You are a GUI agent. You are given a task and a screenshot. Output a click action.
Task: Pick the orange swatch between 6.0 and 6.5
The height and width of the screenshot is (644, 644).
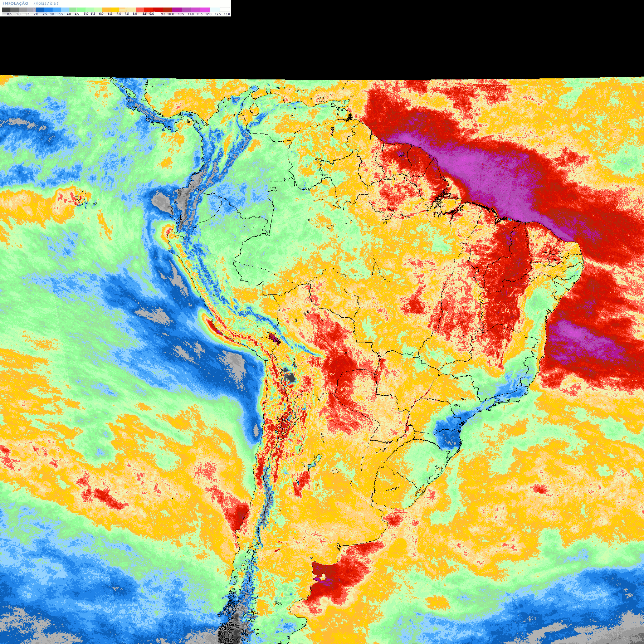click(x=106, y=10)
